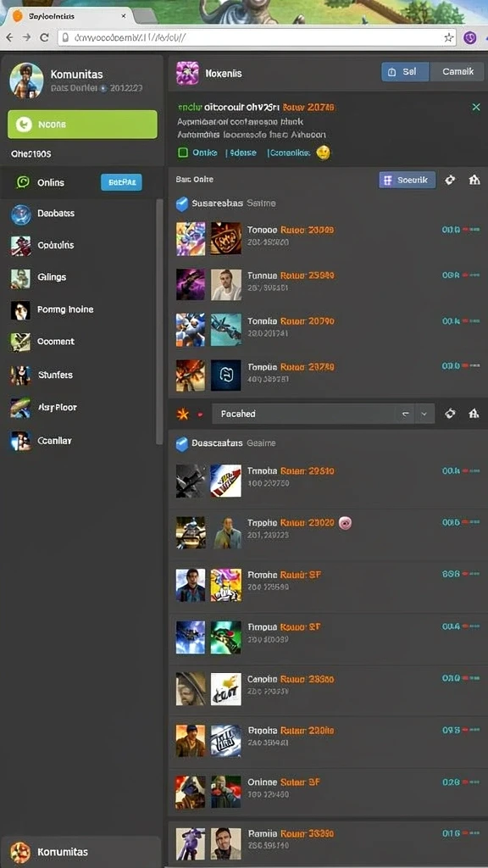
Task: Open the bottom Komunitas bar item
Action: point(80,852)
